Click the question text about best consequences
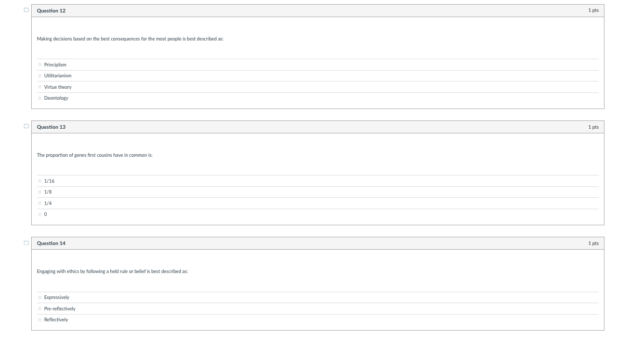The image size is (644, 340). click(130, 39)
